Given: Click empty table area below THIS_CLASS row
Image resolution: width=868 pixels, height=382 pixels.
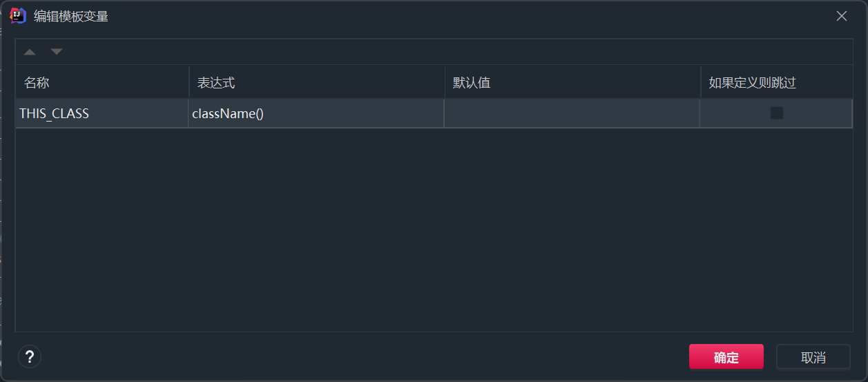Looking at the screenshot, I should click(434, 228).
